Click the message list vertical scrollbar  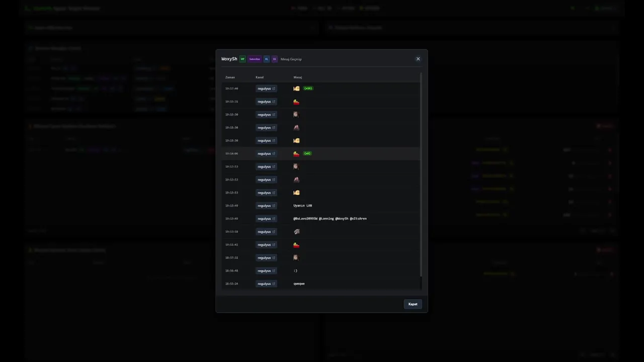coord(421,174)
